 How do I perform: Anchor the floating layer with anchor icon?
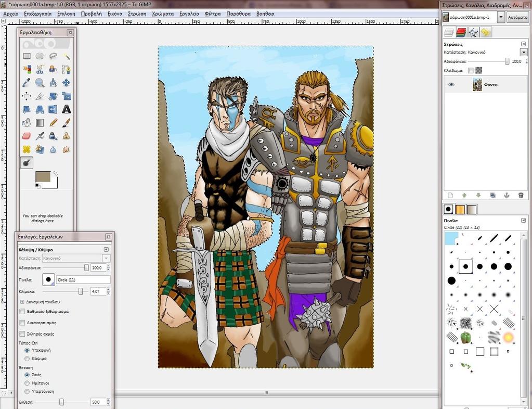click(x=507, y=195)
